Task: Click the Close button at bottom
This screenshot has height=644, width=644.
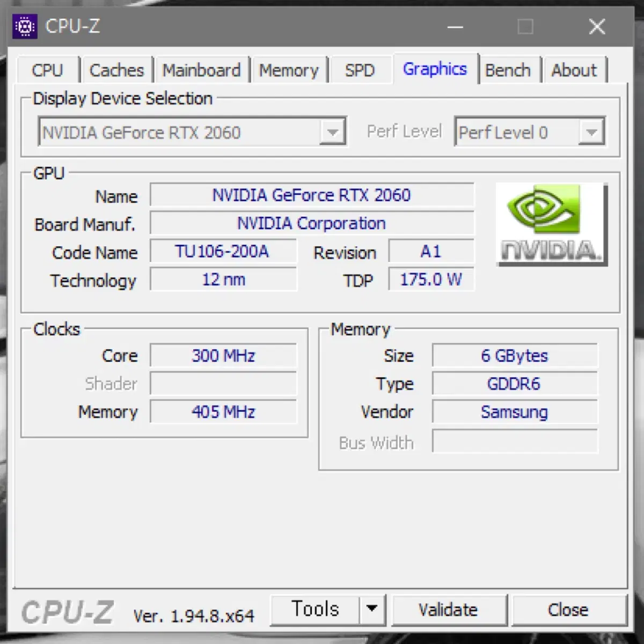Action: click(568, 610)
